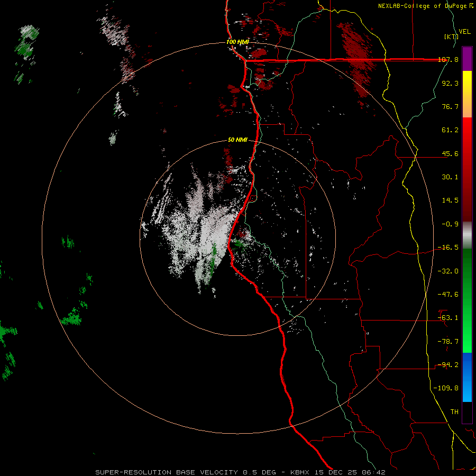Click the 61.2 velocity scale value

pyautogui.click(x=450, y=130)
